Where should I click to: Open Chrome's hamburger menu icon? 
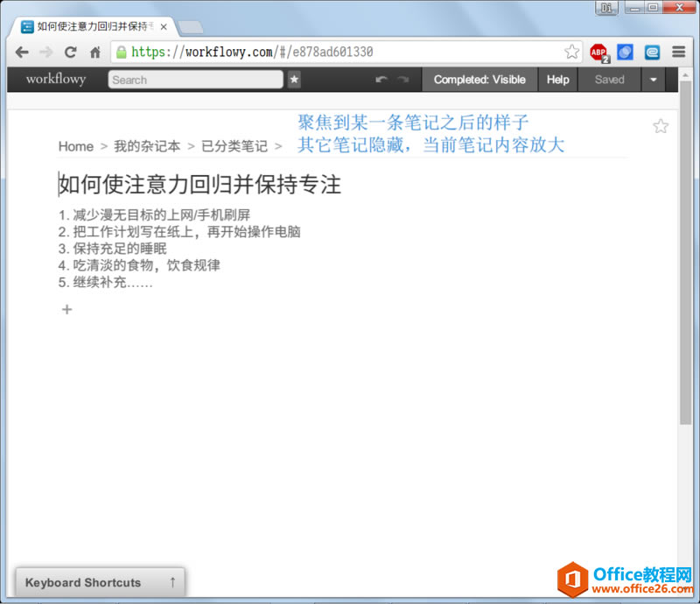click(678, 52)
